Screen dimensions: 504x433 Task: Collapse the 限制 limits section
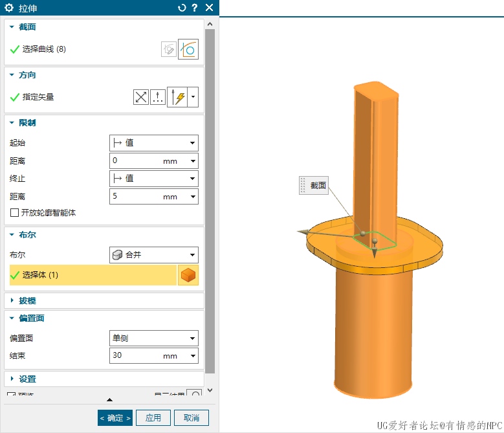(x=27, y=122)
